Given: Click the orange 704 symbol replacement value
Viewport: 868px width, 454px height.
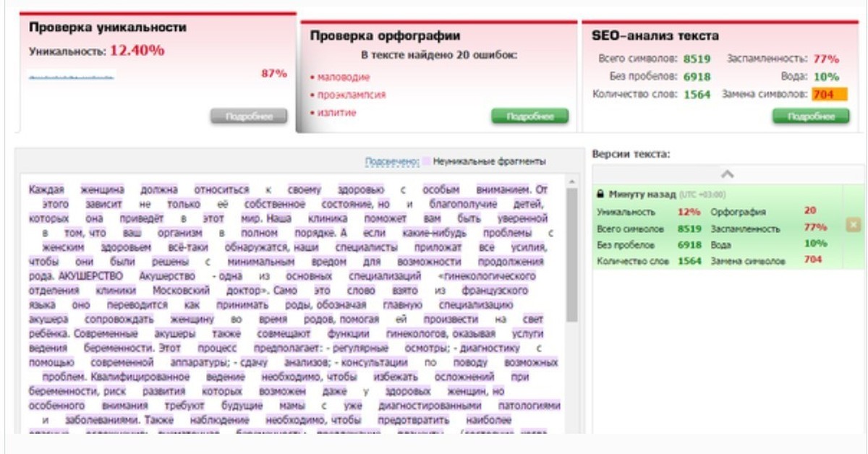Looking at the screenshot, I should (828, 95).
